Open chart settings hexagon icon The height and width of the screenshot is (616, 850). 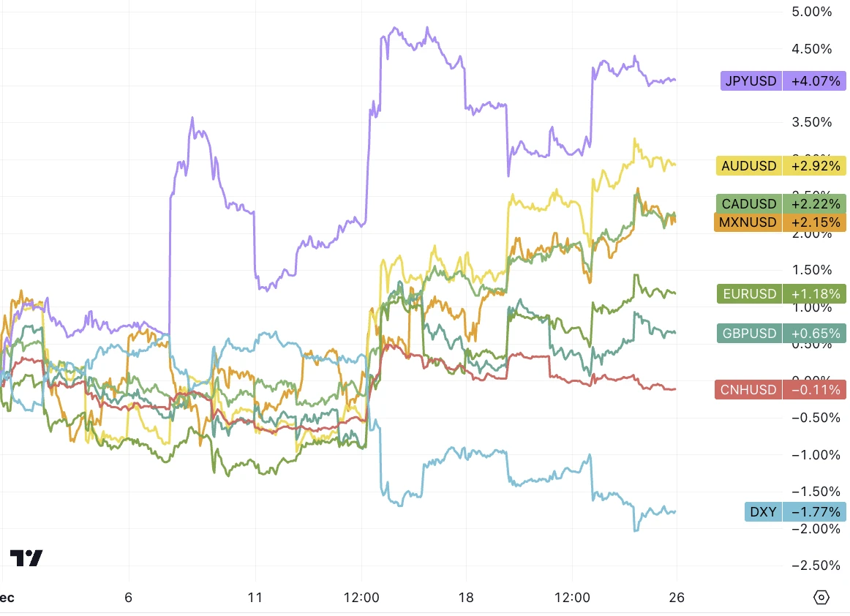pos(821,598)
